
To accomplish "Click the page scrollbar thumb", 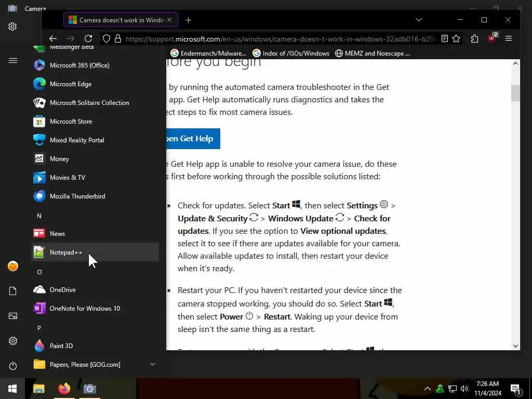I will [515, 93].
